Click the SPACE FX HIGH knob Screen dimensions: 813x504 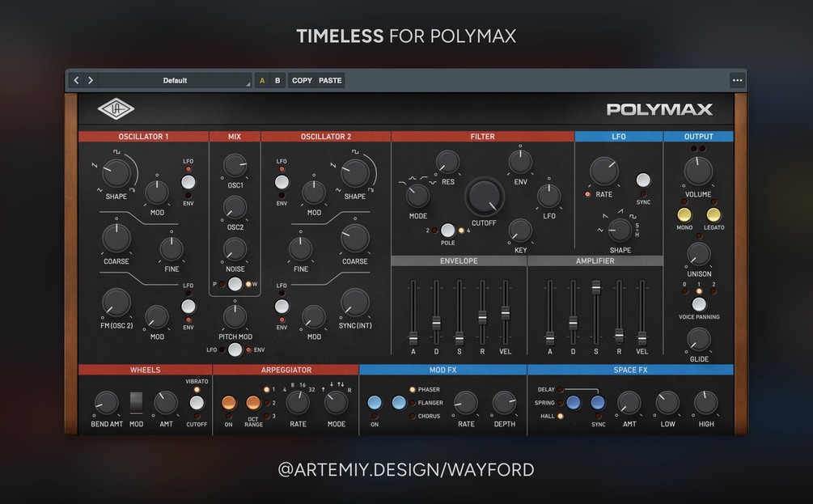pos(705,403)
